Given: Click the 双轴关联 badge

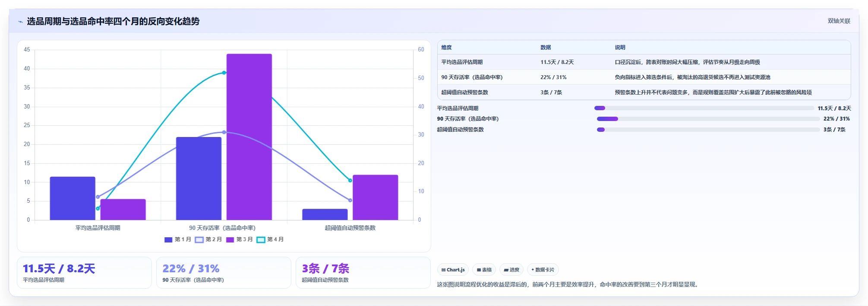Looking at the screenshot, I should point(839,21).
